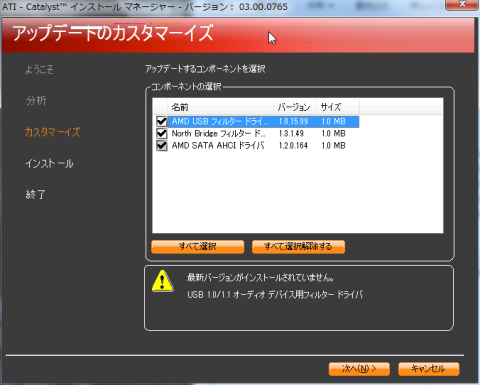Click the カスタマーイズ step in sidebar

tap(53, 132)
